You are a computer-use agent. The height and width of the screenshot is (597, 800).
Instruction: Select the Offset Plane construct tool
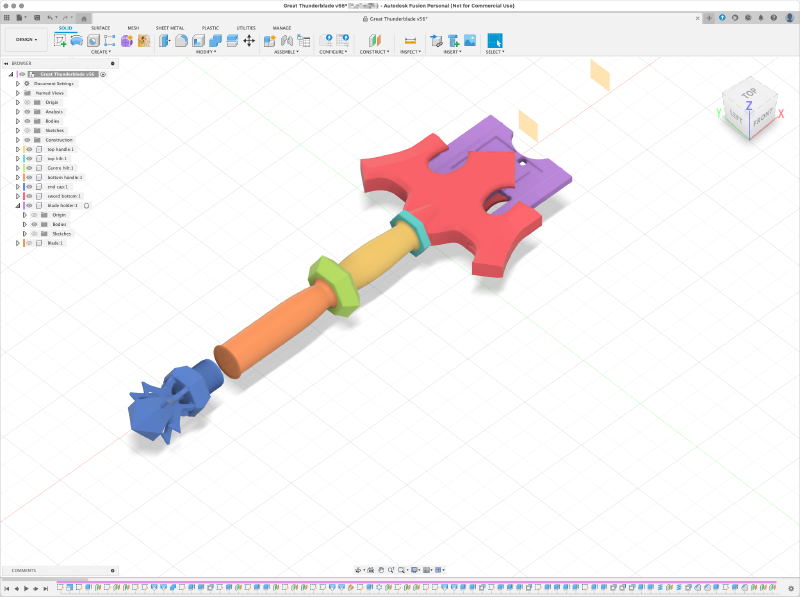[x=375, y=41]
